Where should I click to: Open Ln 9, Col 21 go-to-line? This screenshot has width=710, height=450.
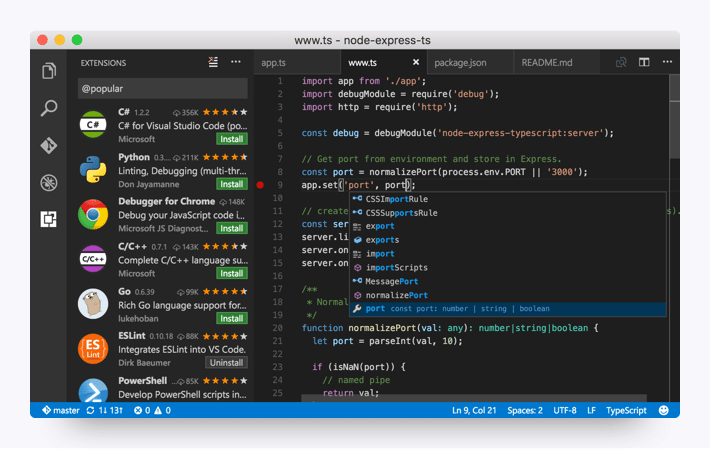tap(474, 411)
